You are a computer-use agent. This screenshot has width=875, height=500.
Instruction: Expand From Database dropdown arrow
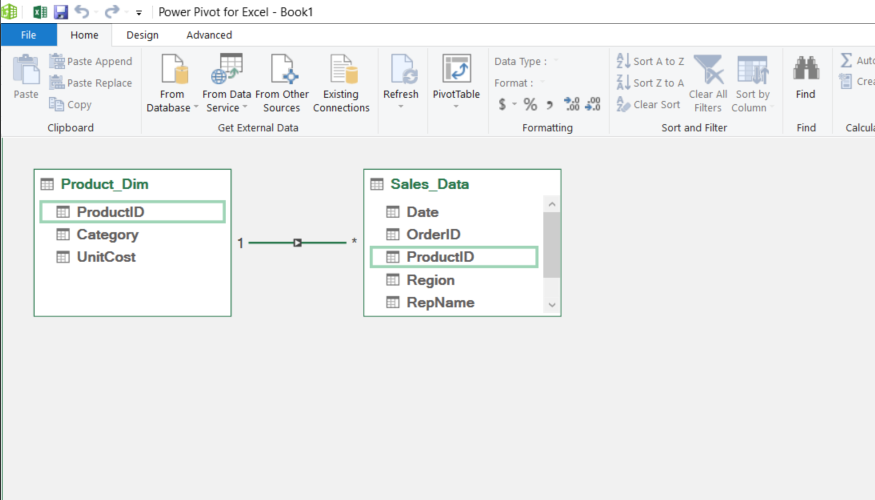(x=196, y=108)
